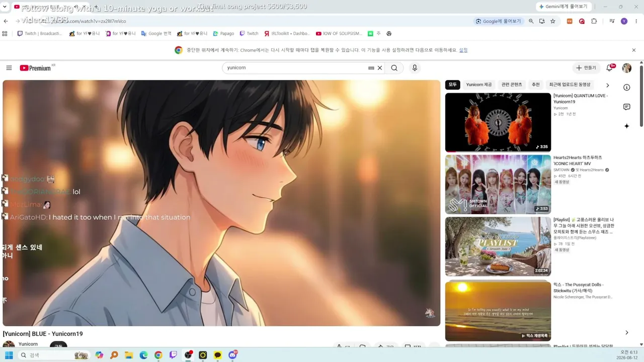Clear the yunicorn search text

coord(380,68)
